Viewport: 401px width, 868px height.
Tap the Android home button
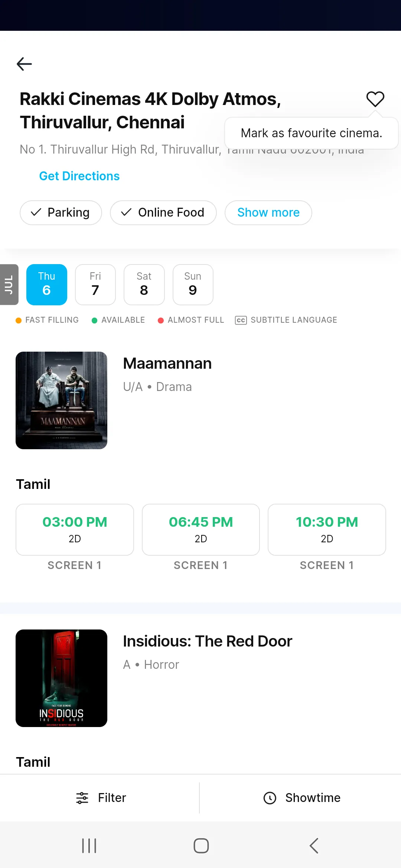[x=201, y=846]
